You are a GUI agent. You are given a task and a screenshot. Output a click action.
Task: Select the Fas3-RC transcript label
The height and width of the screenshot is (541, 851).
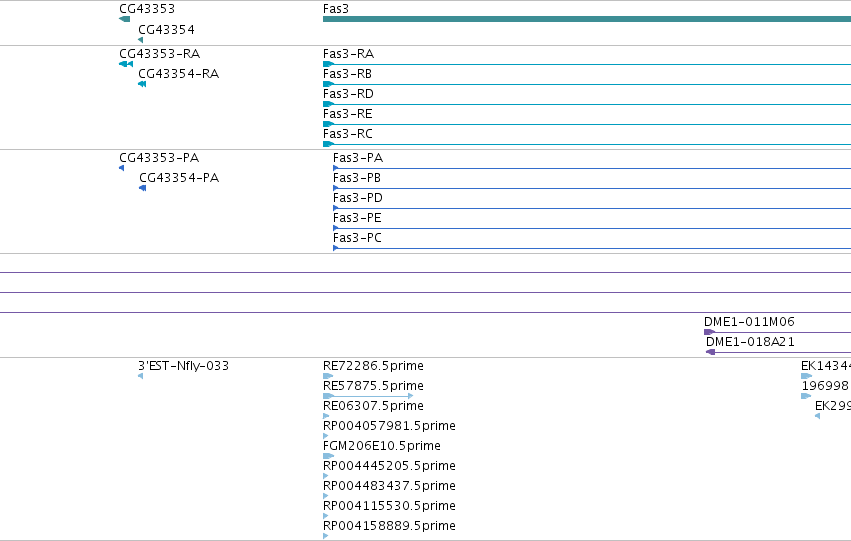tap(348, 134)
